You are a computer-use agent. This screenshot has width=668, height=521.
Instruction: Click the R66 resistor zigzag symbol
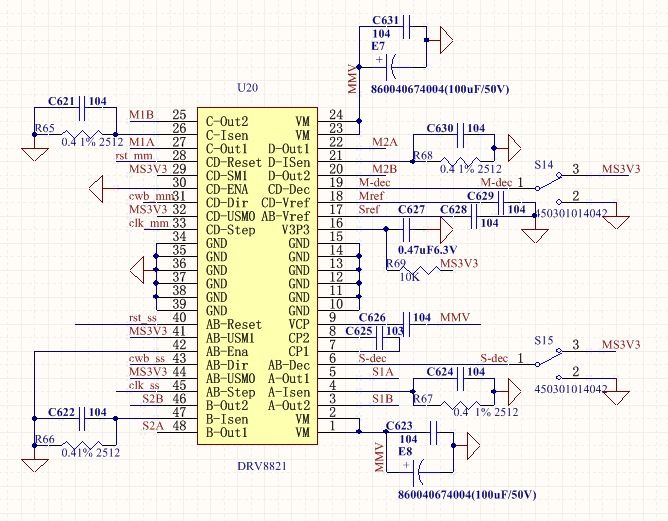tap(82, 446)
